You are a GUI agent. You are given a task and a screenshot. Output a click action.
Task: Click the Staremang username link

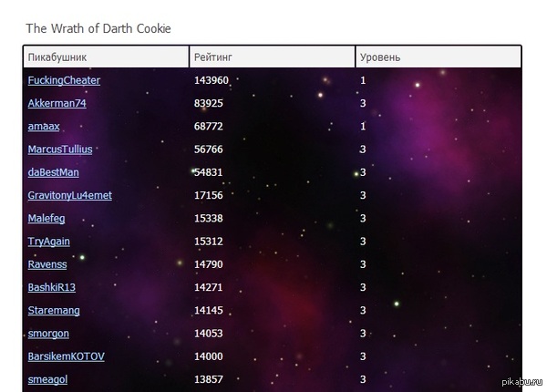click(54, 310)
